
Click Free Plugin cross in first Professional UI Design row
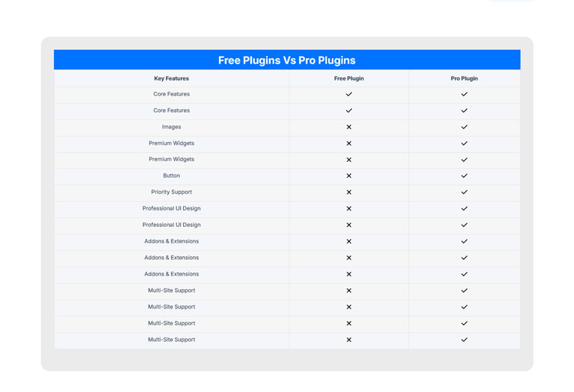(x=349, y=208)
